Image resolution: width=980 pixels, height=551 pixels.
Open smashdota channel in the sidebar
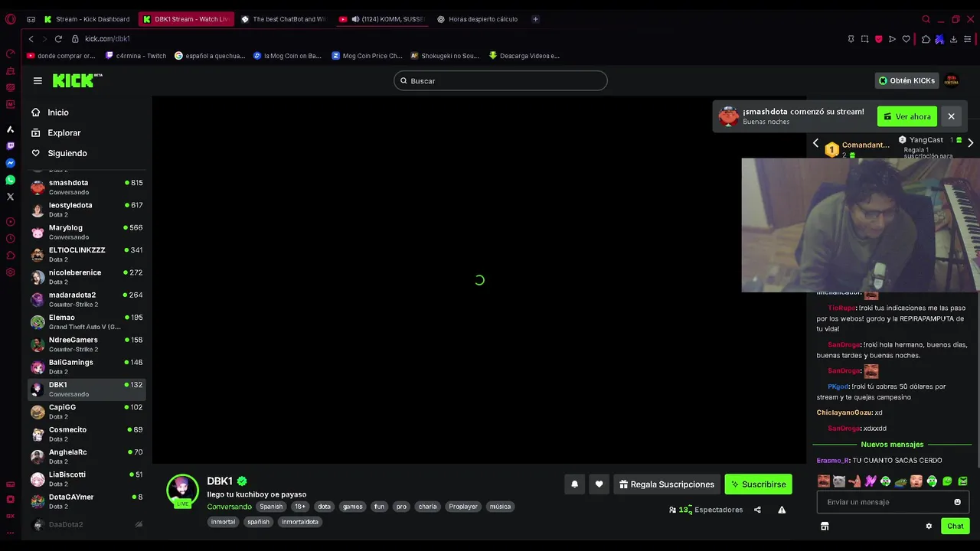[87, 187]
